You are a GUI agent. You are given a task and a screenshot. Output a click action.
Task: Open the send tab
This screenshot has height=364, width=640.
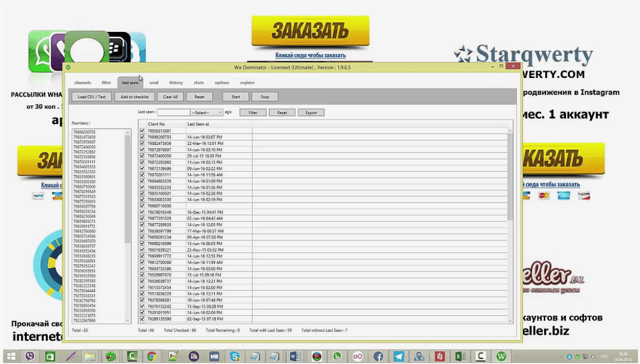click(x=154, y=83)
